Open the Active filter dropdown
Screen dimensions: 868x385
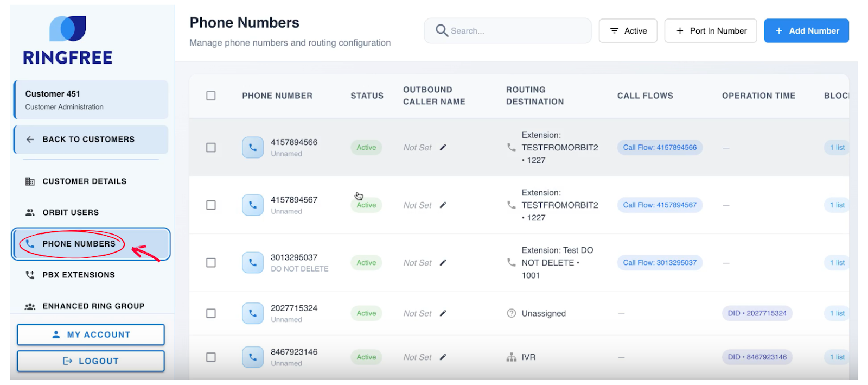(x=628, y=31)
